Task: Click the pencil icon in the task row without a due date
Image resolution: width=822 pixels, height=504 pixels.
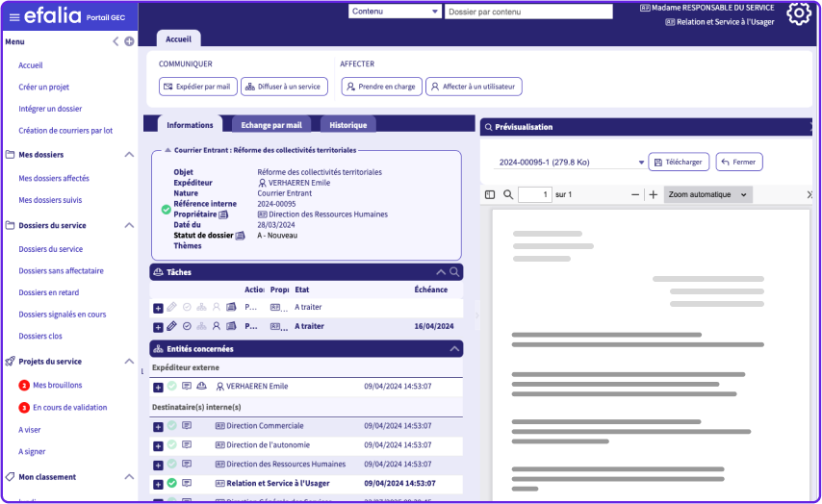Action: 171,307
